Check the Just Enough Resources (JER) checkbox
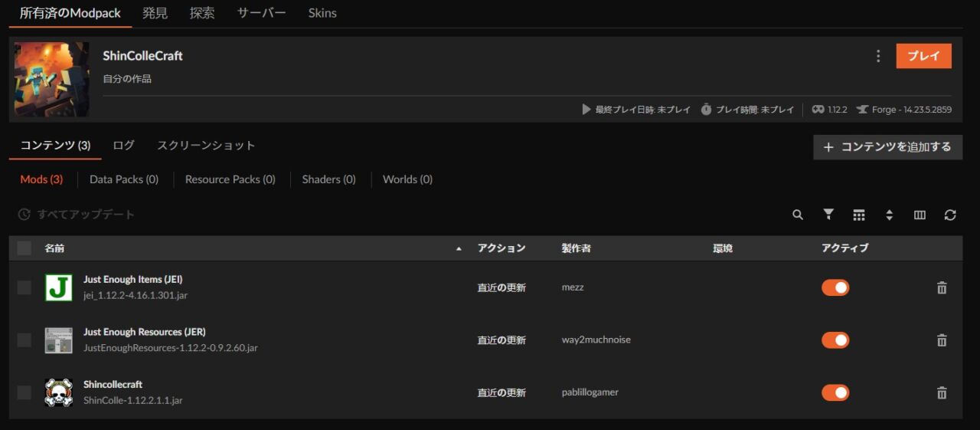Image resolution: width=980 pixels, height=430 pixels. coord(24,340)
